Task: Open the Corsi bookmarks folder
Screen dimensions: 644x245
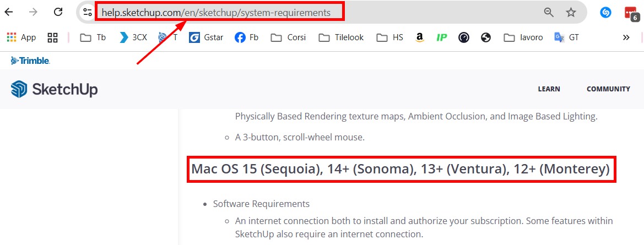Action: click(x=288, y=38)
